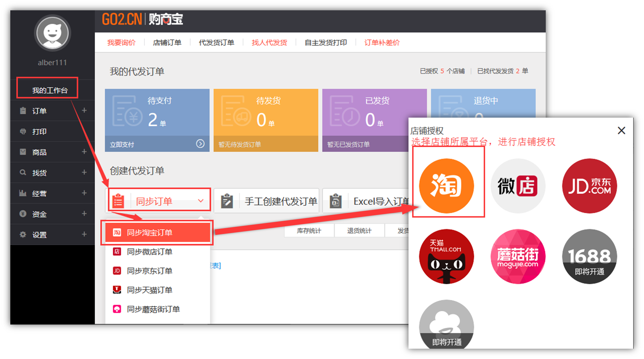Choose the Taobao 淘 platform icon
The width and height of the screenshot is (644, 359).
click(x=446, y=186)
